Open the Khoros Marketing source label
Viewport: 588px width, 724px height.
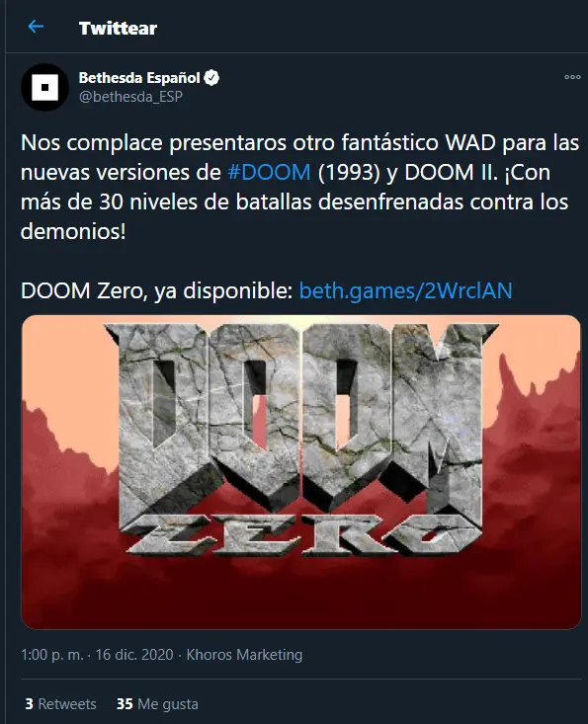coord(244,655)
